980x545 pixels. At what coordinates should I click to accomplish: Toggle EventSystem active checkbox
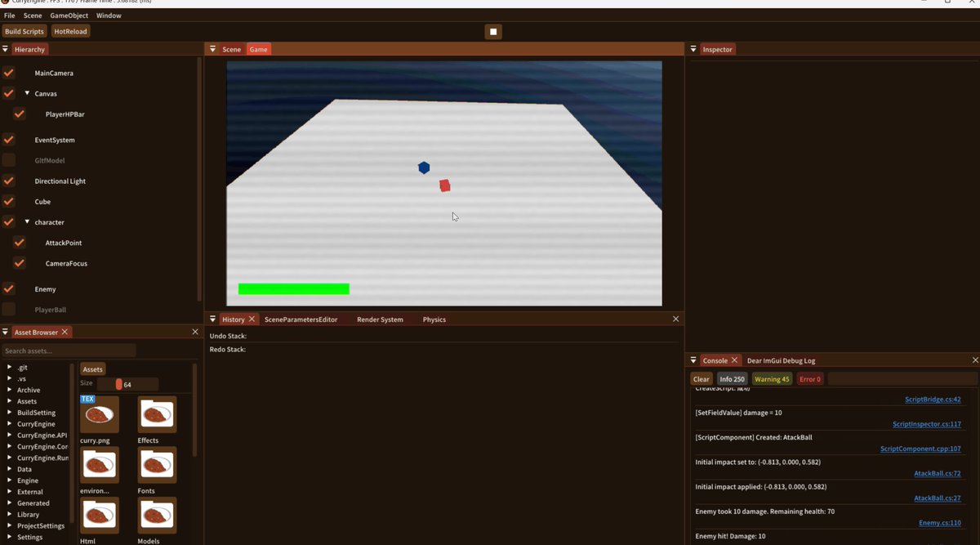click(9, 140)
